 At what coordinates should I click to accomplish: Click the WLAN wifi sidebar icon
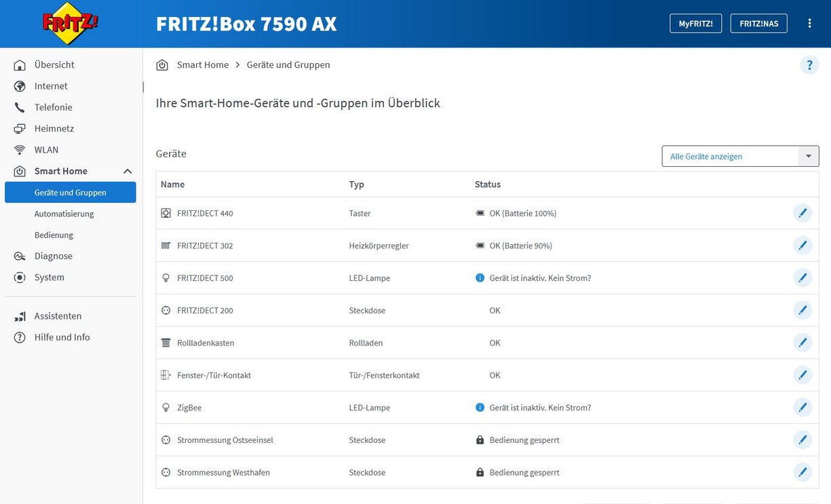coord(20,150)
